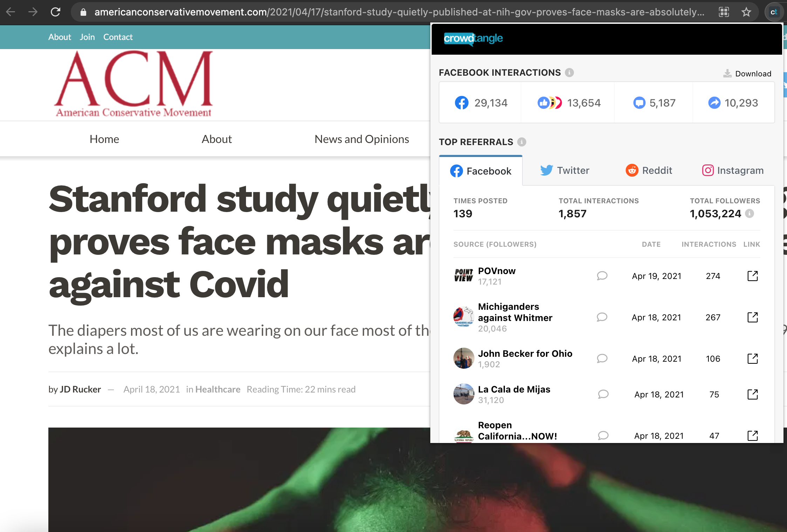787x532 pixels.
Task: Switch to the Instagram referrals tab
Action: [733, 170]
